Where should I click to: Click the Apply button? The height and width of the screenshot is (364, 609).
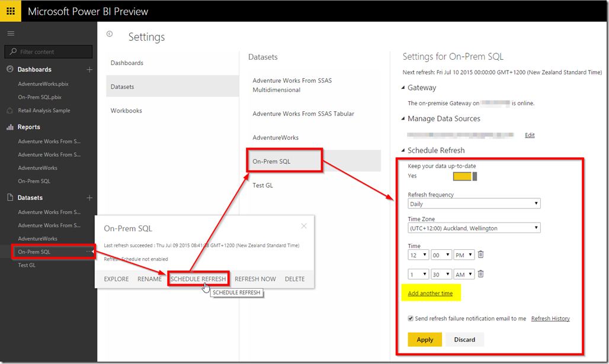point(425,340)
